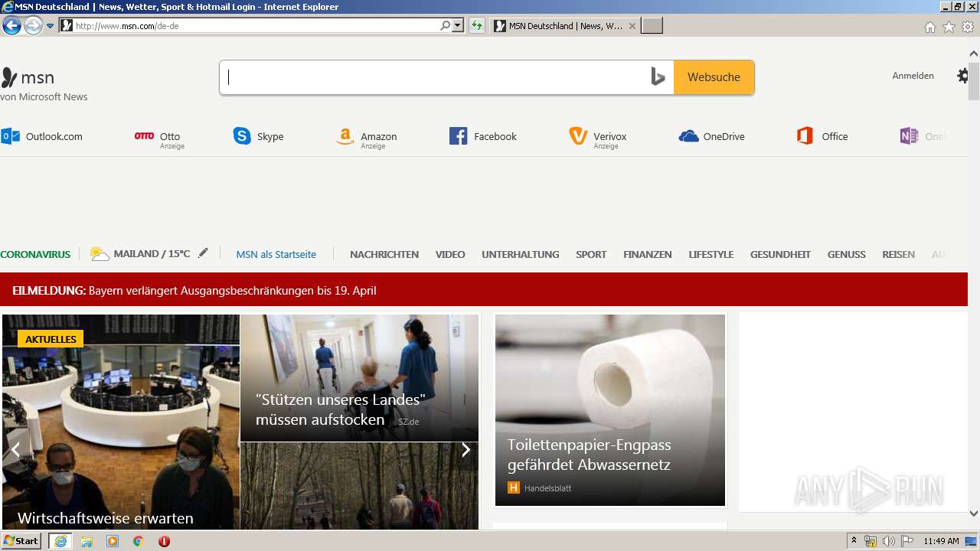The height and width of the screenshot is (551, 980).
Task: Click the Bing logo in the search box
Action: [x=658, y=77]
